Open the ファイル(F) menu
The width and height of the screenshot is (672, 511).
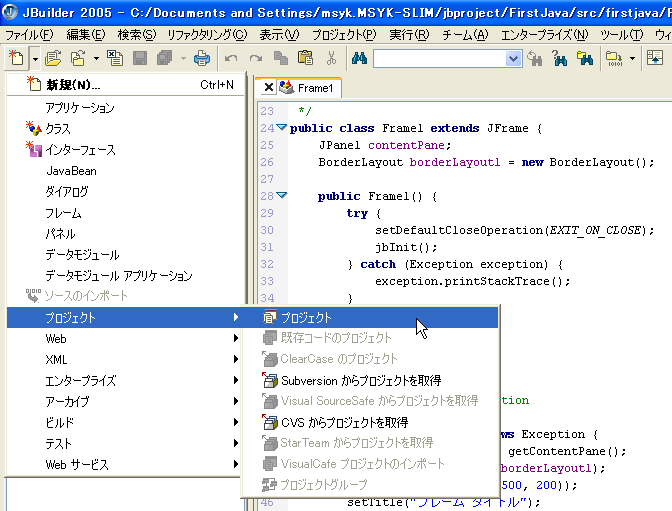point(29,35)
